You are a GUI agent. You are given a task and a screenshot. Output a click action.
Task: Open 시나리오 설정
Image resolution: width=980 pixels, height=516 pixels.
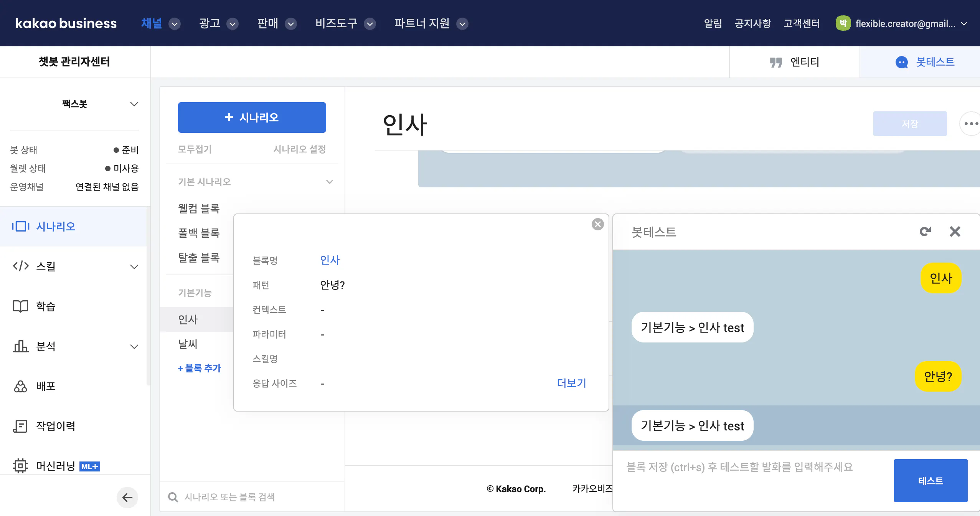[299, 149]
